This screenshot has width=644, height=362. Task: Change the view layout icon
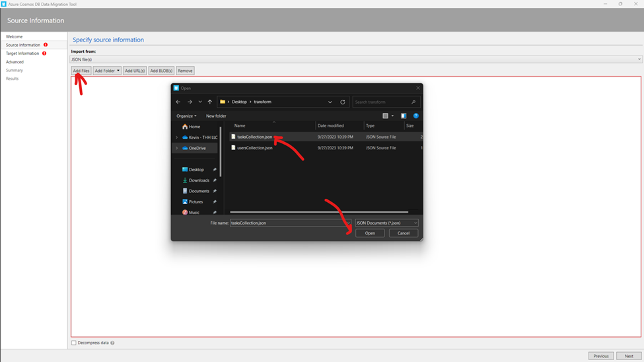pyautogui.click(x=385, y=116)
